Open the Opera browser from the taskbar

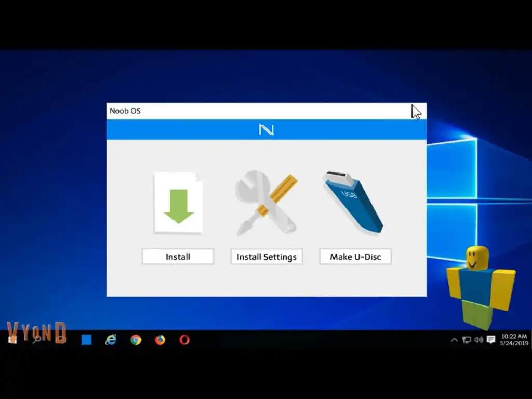coord(184,340)
